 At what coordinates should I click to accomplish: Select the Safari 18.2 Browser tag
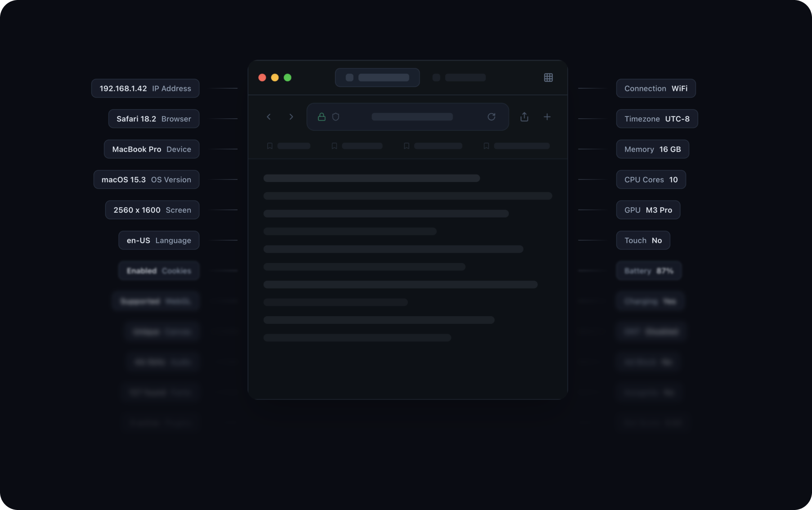(154, 119)
